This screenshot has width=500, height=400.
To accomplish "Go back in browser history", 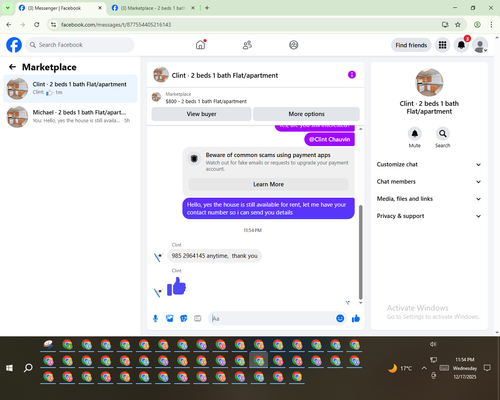I will click(x=9, y=25).
